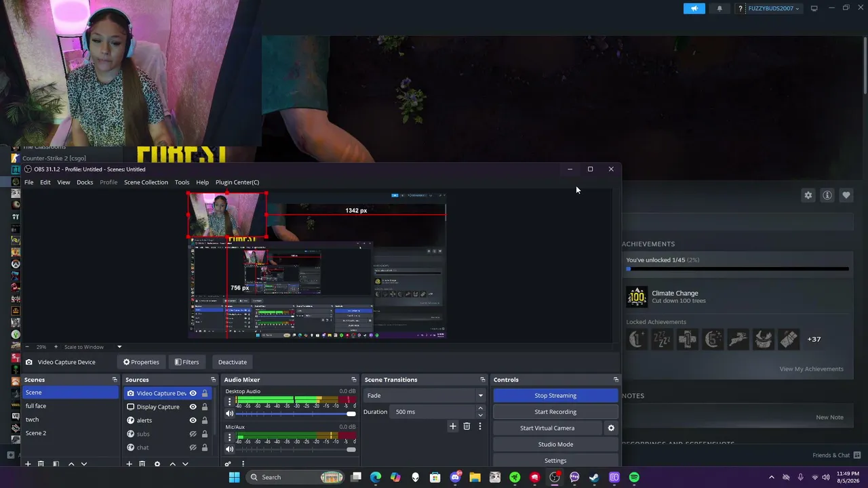868x488 pixels.
Task: Remove the selected scene transition
Action: coord(467,426)
